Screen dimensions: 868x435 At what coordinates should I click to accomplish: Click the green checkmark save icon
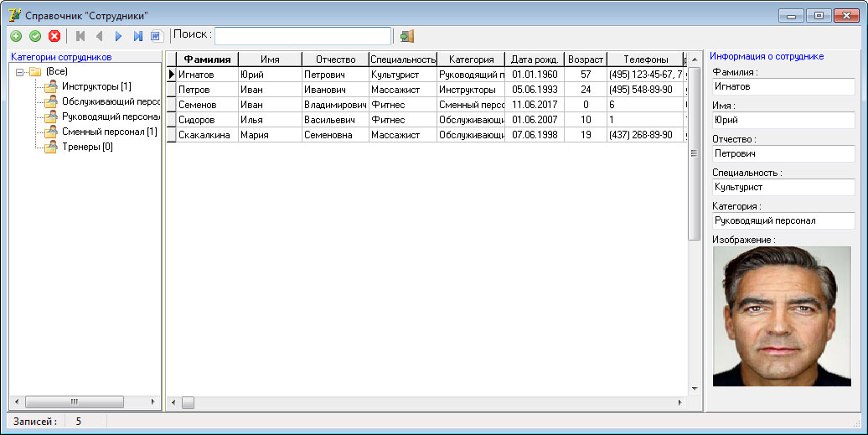coord(35,36)
